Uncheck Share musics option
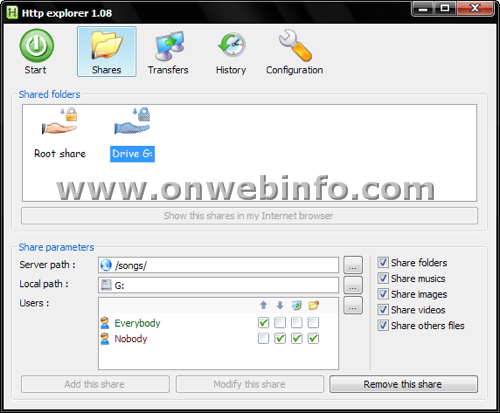This screenshot has height=413, width=500. tap(383, 278)
